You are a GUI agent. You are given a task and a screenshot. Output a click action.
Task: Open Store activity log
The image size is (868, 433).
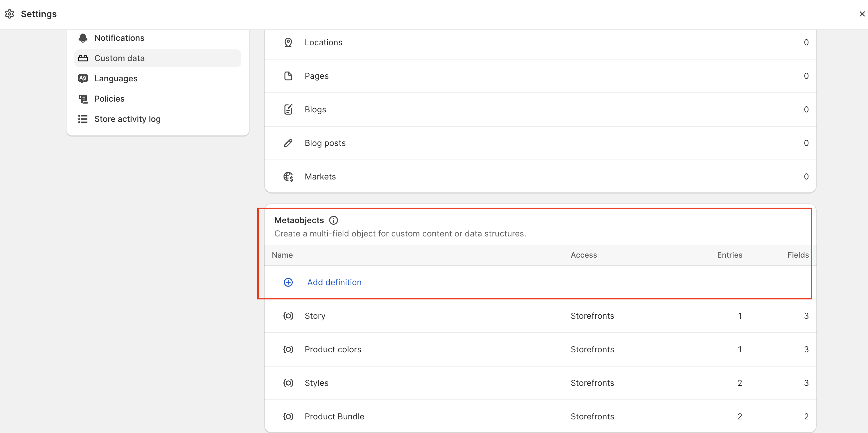coord(127,119)
